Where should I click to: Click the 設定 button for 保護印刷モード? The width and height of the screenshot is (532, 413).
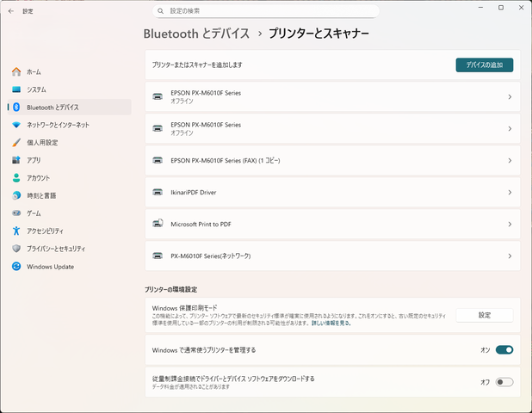(484, 316)
